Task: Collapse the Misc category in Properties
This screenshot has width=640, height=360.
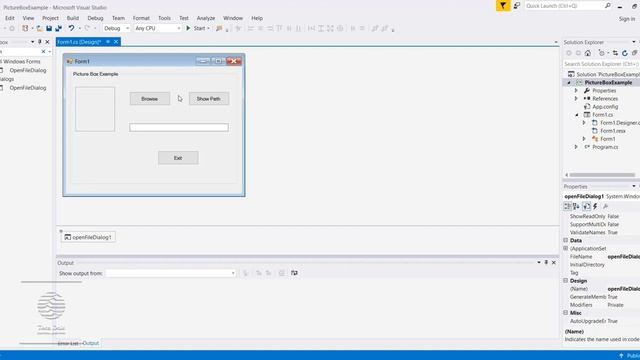Action: tap(566, 313)
